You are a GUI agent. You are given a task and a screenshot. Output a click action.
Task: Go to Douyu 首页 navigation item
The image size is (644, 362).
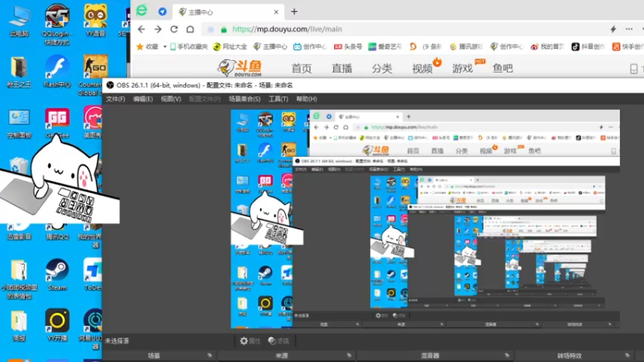pos(301,68)
